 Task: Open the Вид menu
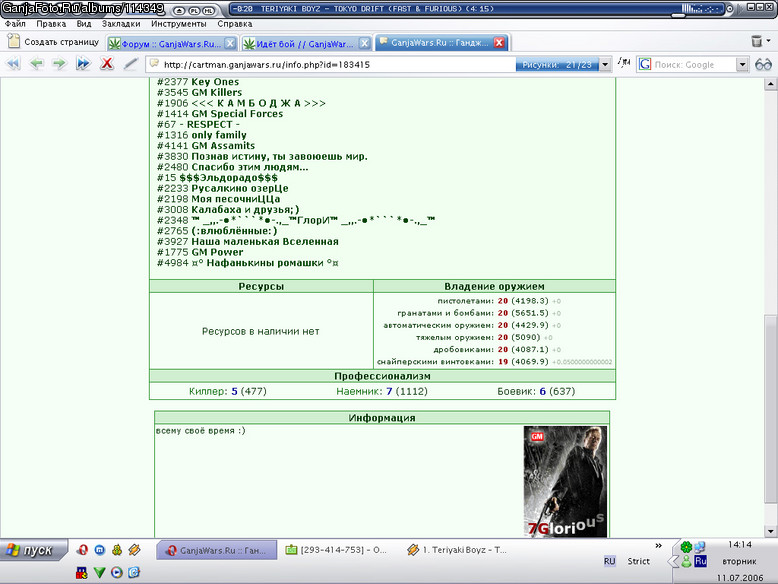coord(84,24)
